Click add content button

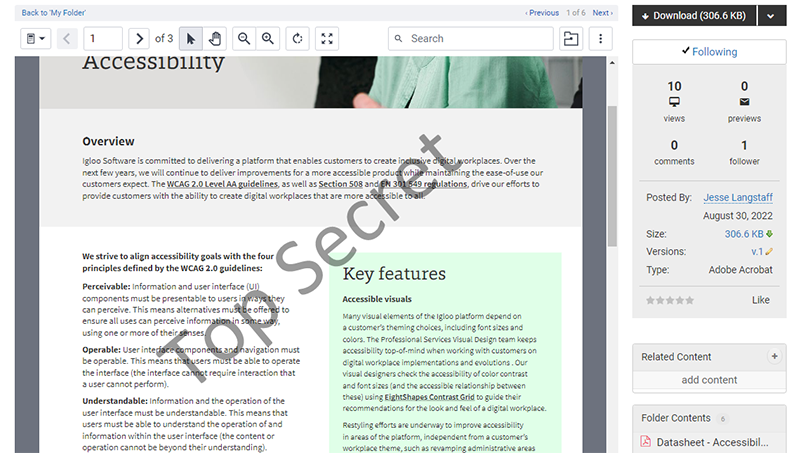[x=709, y=380]
